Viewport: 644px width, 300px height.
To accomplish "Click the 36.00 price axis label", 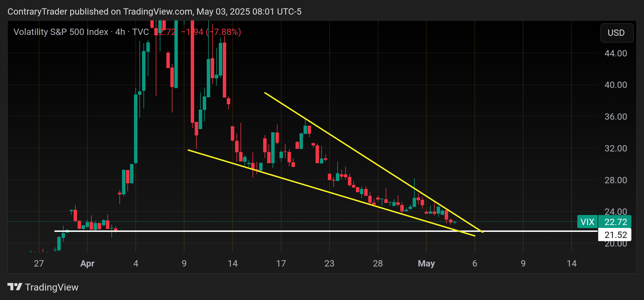I will tap(616, 117).
